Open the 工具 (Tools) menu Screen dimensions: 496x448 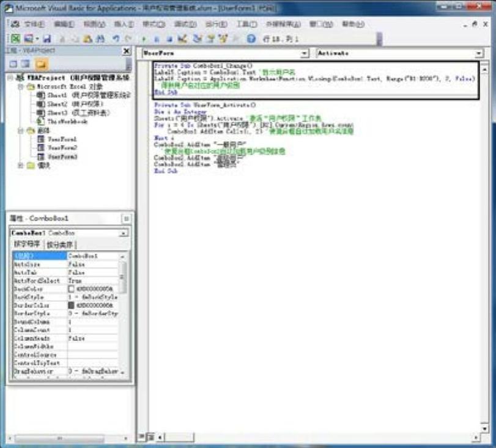tap(246, 24)
